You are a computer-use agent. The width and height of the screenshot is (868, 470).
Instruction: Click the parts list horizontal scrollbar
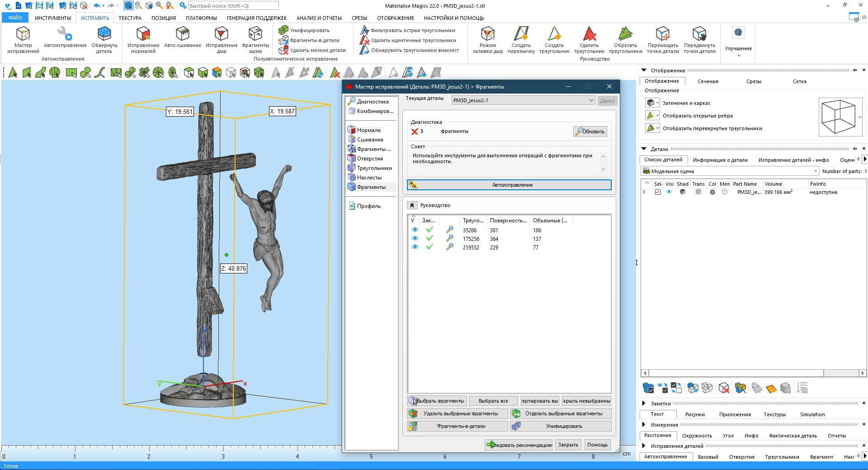tap(753, 373)
